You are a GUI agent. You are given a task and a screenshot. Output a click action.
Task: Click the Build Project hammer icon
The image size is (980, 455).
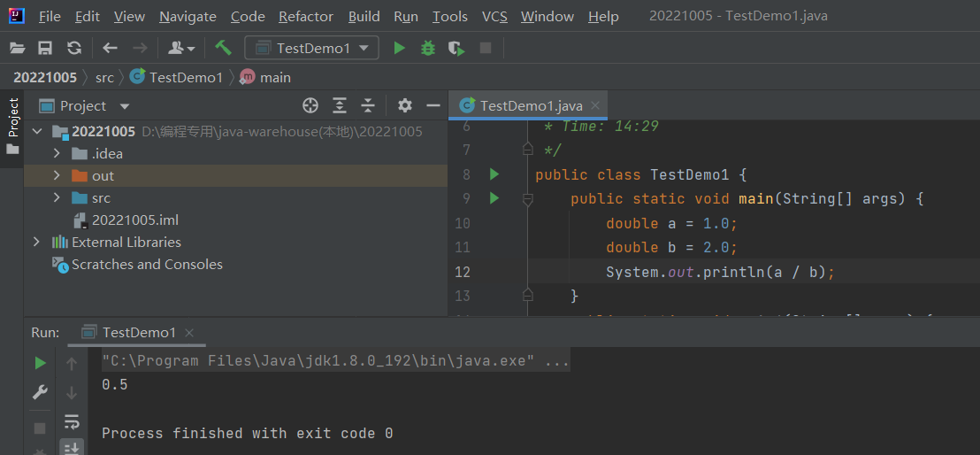pos(223,48)
